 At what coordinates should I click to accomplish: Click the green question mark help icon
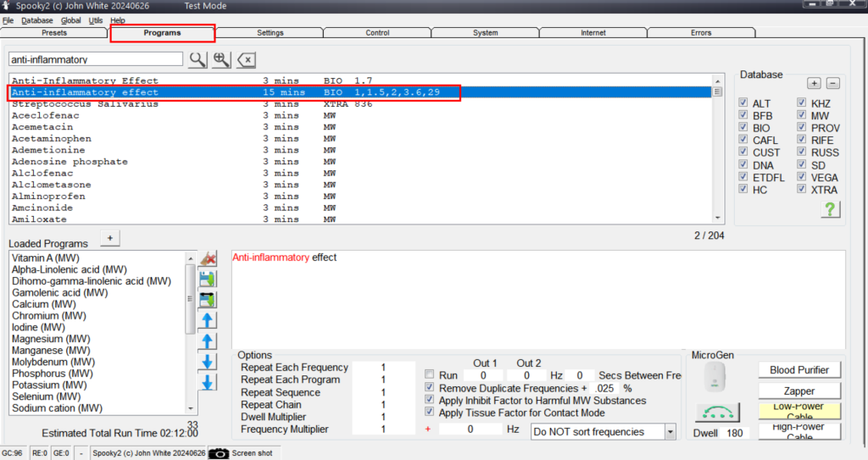click(831, 209)
